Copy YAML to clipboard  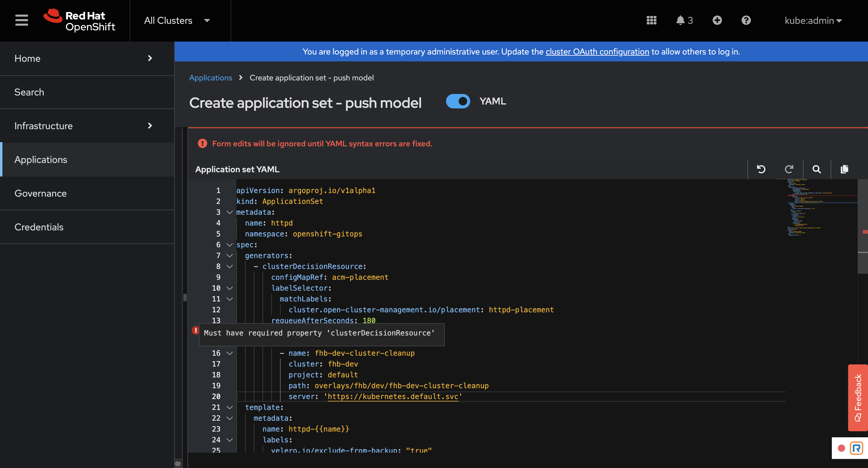pos(844,169)
